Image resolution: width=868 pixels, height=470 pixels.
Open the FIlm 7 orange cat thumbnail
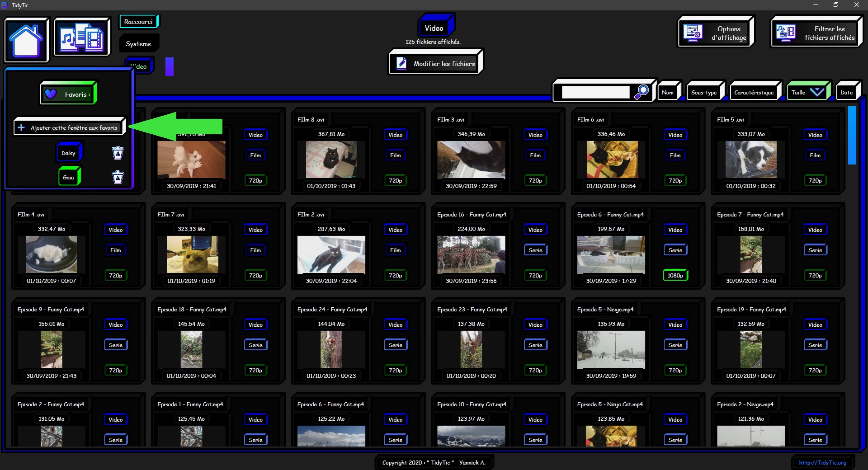coord(193,254)
